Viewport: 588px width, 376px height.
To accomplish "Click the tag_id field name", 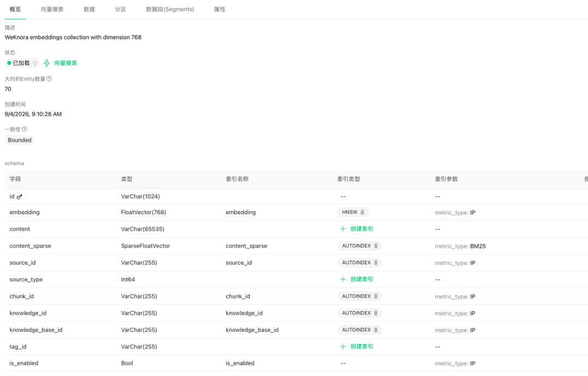I will [x=18, y=347].
